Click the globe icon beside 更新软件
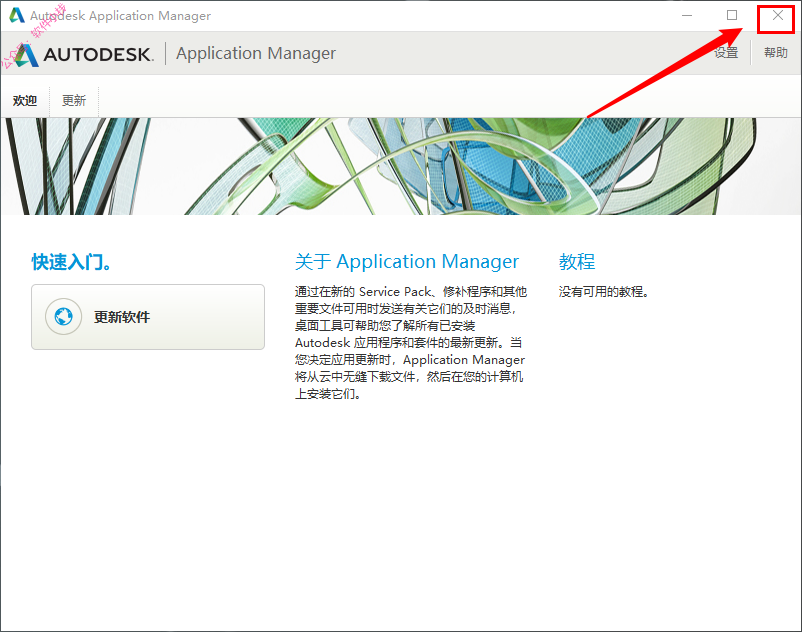The height and width of the screenshot is (632, 802). click(x=63, y=317)
